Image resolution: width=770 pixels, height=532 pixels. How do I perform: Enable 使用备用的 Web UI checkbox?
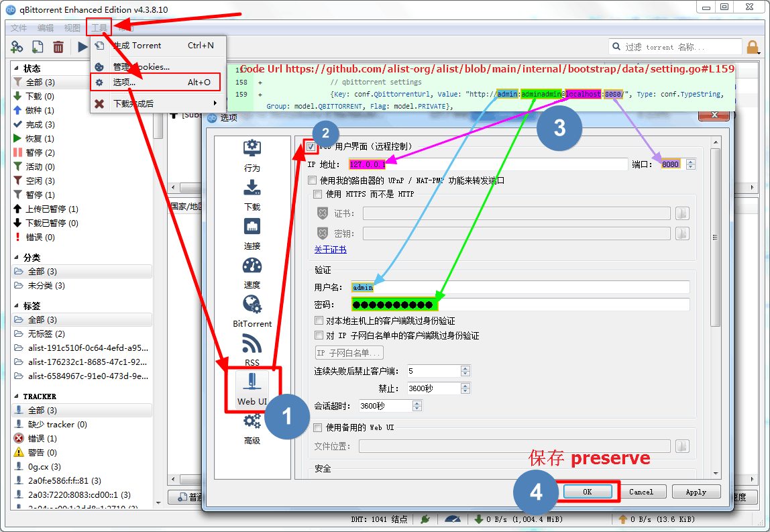tap(318, 427)
